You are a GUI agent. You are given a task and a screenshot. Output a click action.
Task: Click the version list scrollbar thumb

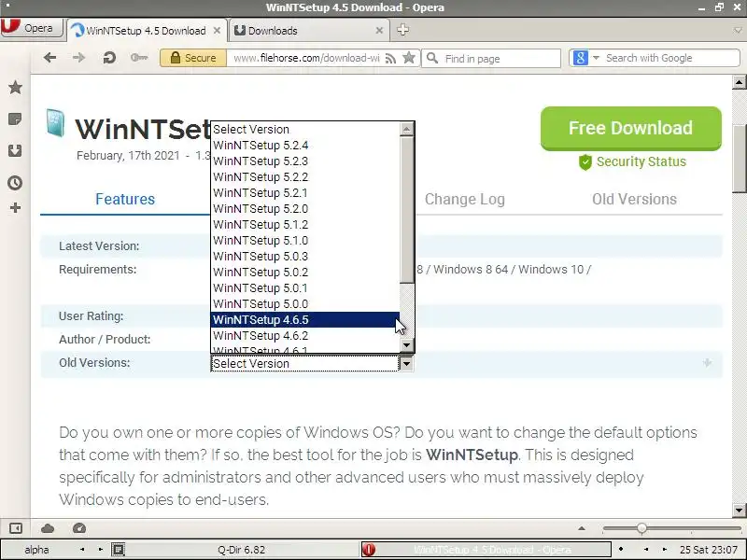pyautogui.click(x=407, y=209)
